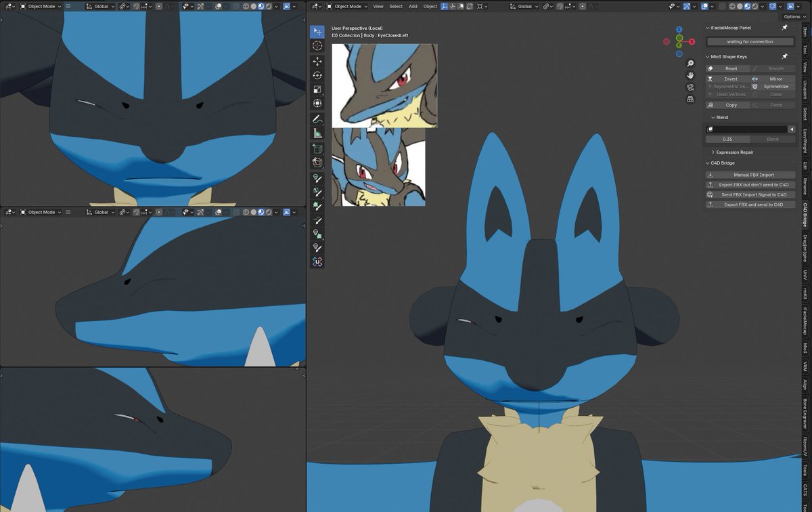Open the Add menu

[413, 6]
